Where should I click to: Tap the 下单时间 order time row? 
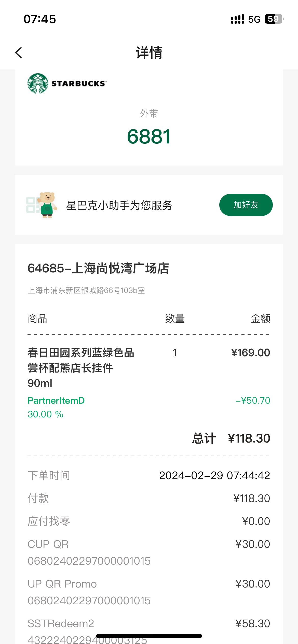[149, 475]
